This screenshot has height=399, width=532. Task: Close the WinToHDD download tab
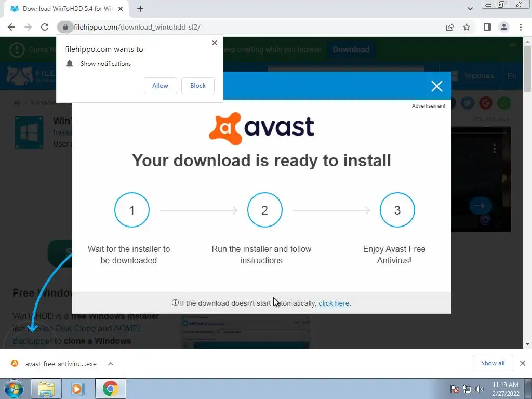[121, 9]
